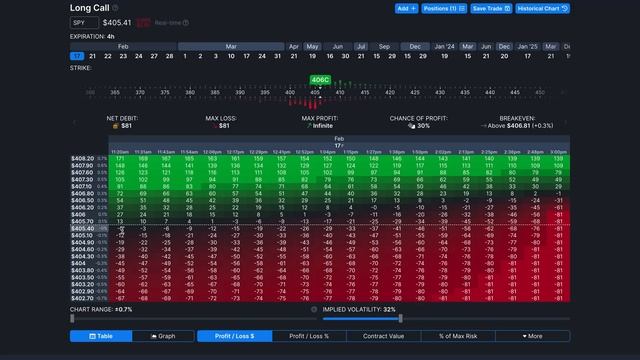640x360 pixels.
Task: Select the Feb 17 expiration date
Action: click(x=77, y=56)
